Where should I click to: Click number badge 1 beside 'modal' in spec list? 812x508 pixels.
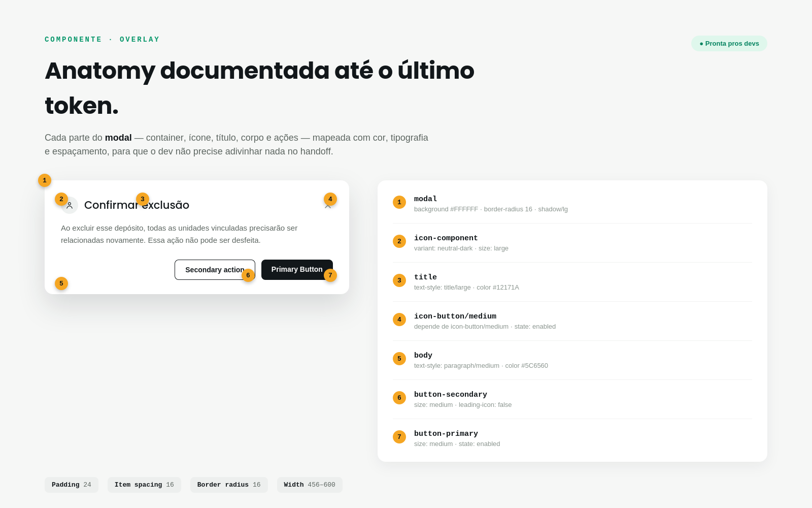(x=399, y=202)
